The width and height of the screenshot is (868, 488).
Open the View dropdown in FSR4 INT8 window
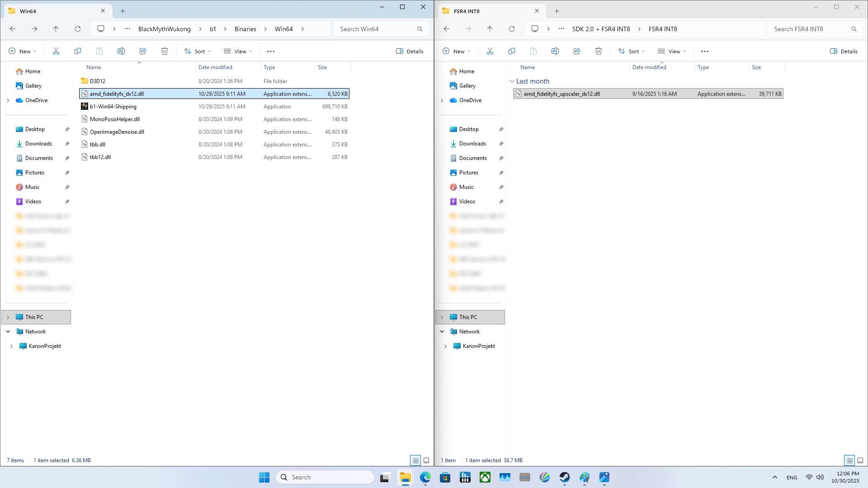pos(672,51)
